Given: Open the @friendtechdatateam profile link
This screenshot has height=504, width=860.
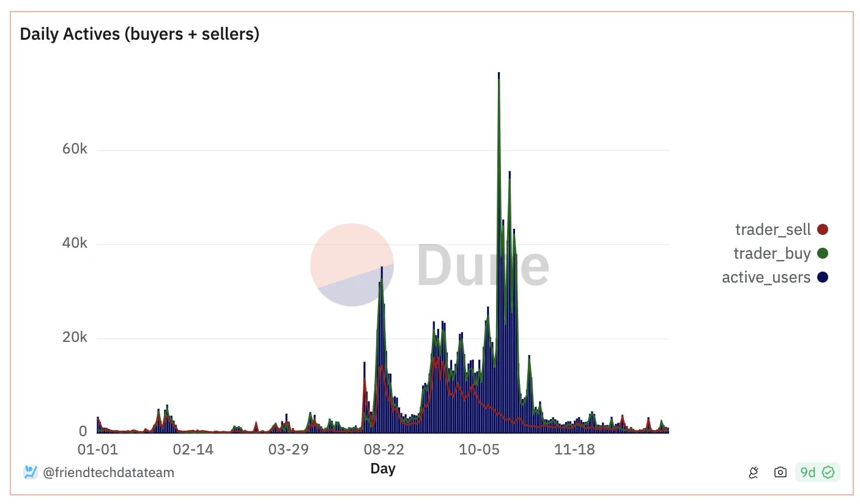Looking at the screenshot, I should 109,472.
